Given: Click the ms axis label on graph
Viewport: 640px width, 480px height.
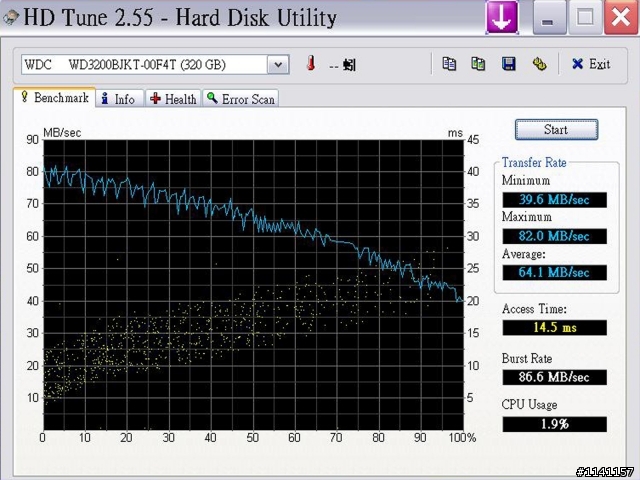Looking at the screenshot, I should click(455, 133).
